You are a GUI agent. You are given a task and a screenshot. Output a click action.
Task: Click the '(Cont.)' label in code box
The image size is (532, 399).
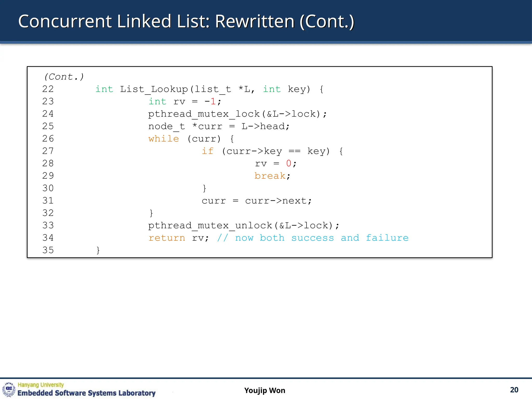(x=64, y=77)
